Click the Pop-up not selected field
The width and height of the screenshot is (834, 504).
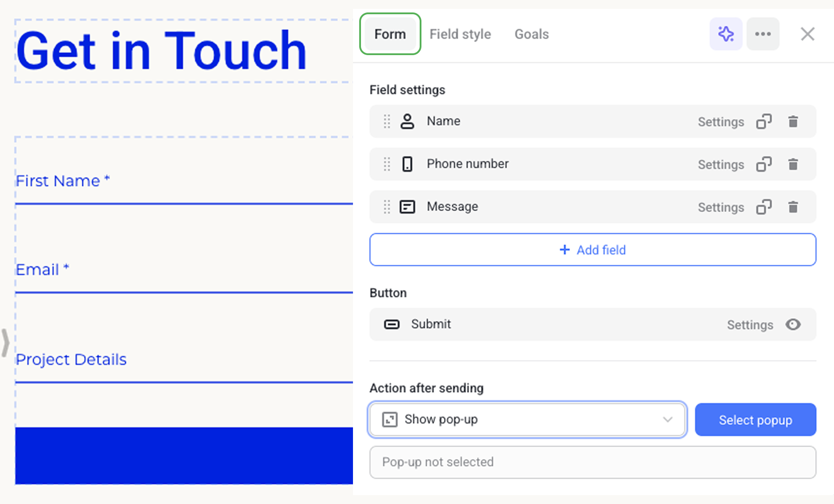click(593, 462)
